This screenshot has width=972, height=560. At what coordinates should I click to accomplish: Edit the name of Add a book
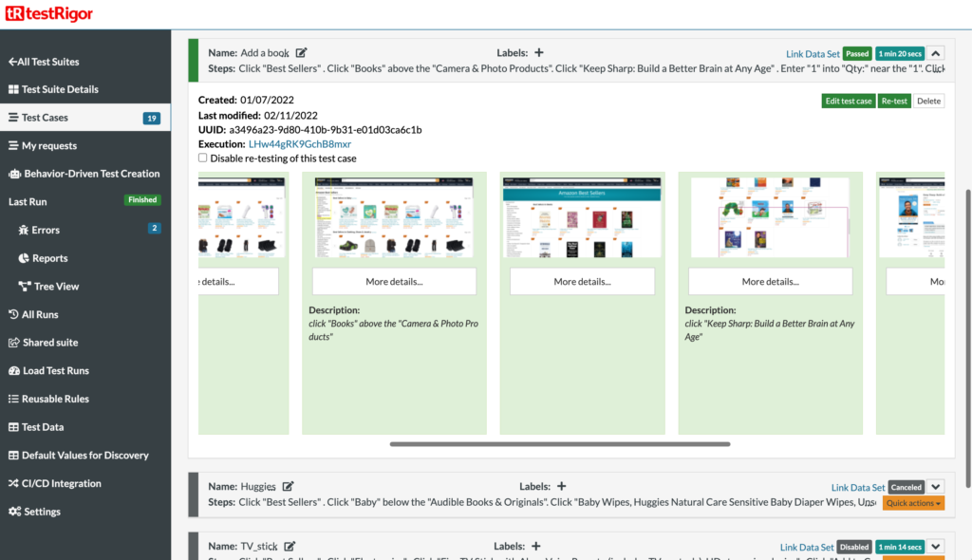tap(301, 53)
